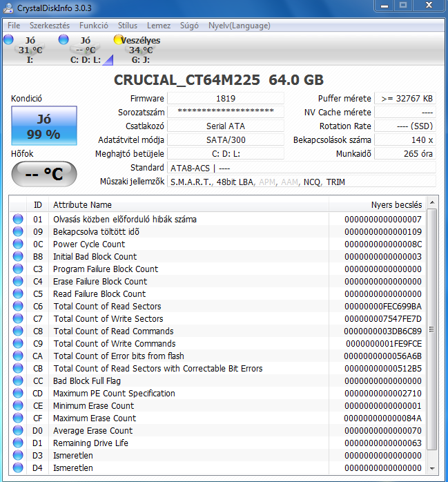Click the status orb for Remaining Drive Life
This screenshot has height=482, width=448.
point(18,443)
